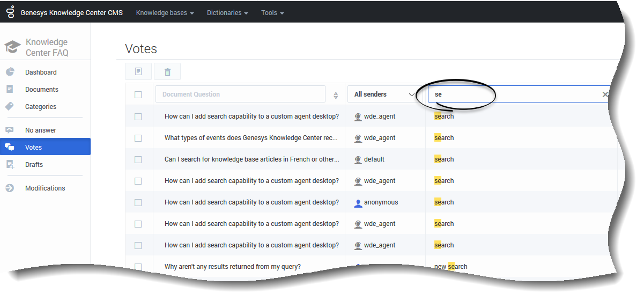The height and width of the screenshot is (300, 644).
Task: Click the trash delete icon button
Action: [x=167, y=72]
